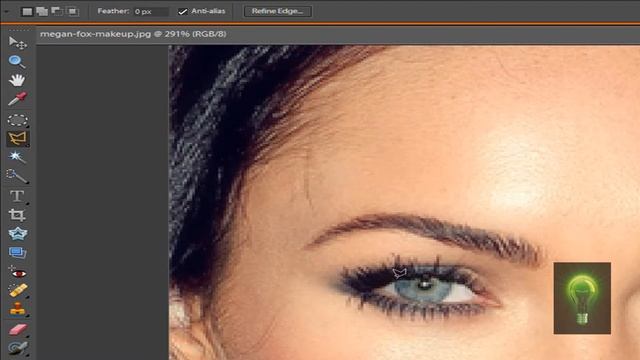
Task: Choose Add to selection mode
Action: pos(42,11)
